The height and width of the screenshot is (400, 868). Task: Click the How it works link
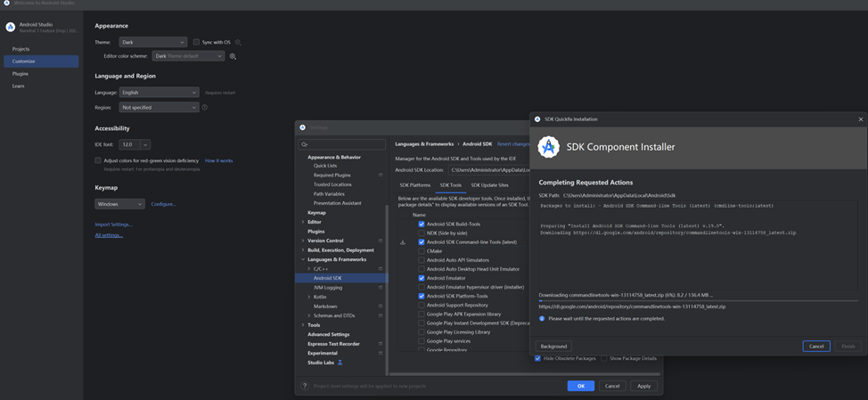click(218, 160)
